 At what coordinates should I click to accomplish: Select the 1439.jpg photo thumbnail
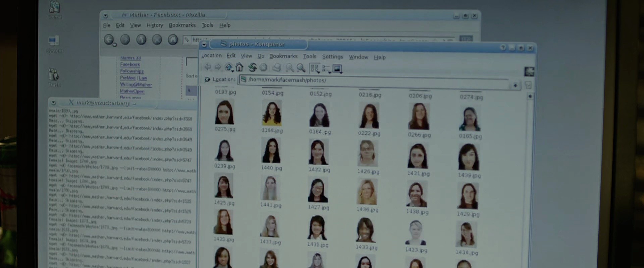tap(469, 157)
